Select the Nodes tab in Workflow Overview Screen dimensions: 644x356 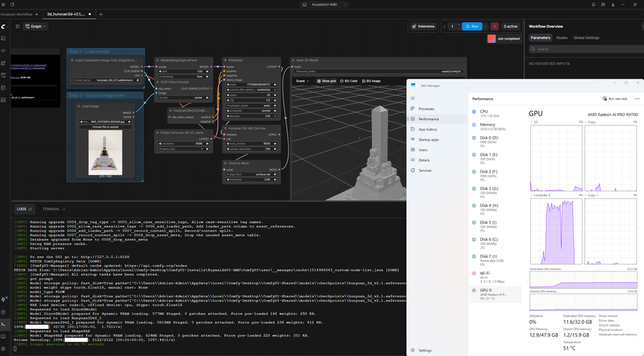562,38
